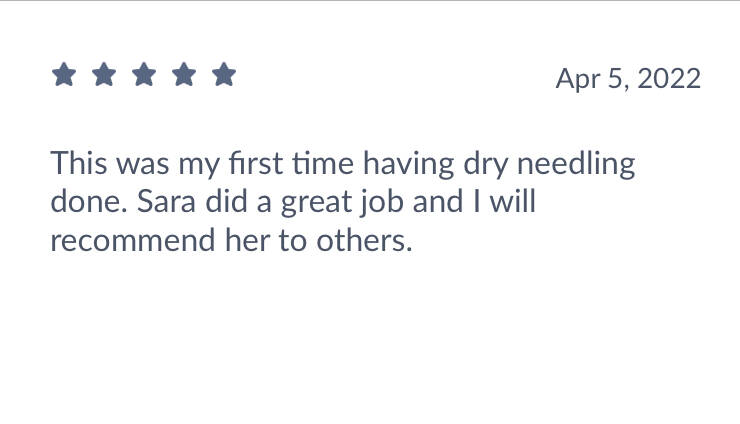
Task: Click the fifth star in the rating
Action: pyautogui.click(x=224, y=75)
